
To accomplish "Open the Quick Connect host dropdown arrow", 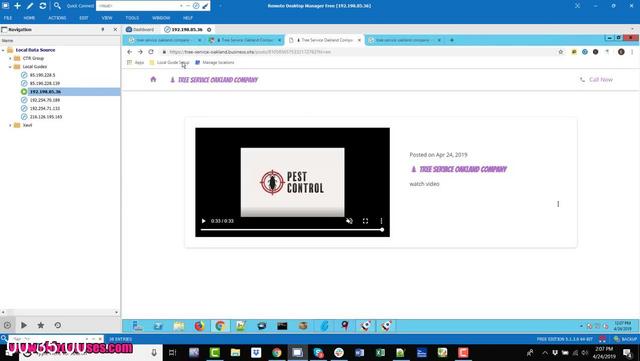I will click(181, 6).
